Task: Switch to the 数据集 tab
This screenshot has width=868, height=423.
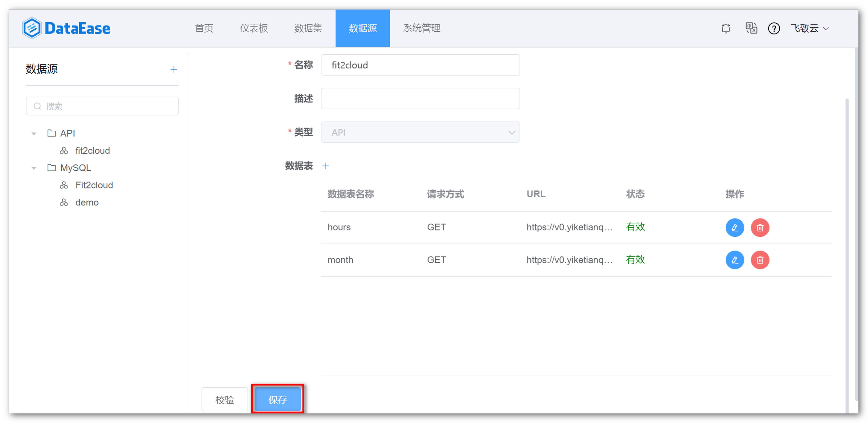Action: 308,28
